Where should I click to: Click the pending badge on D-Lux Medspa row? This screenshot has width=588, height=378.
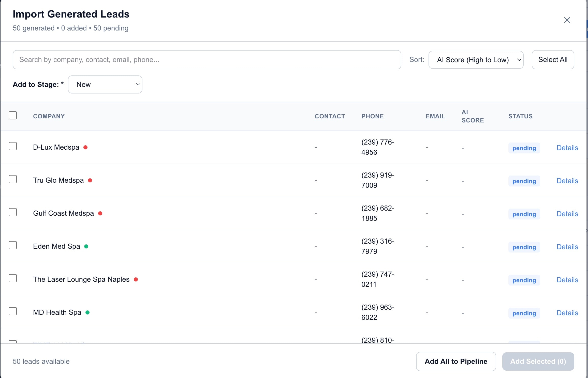pyautogui.click(x=524, y=148)
